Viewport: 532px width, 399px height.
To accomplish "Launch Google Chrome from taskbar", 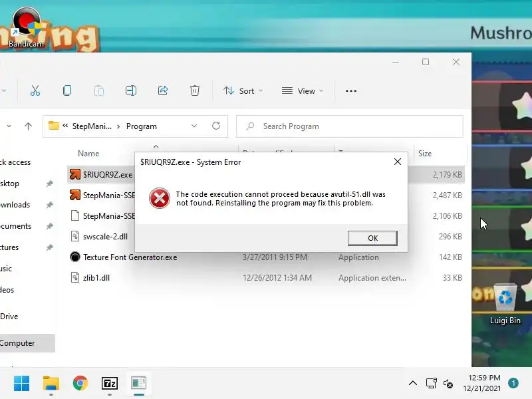I will pyautogui.click(x=80, y=384).
